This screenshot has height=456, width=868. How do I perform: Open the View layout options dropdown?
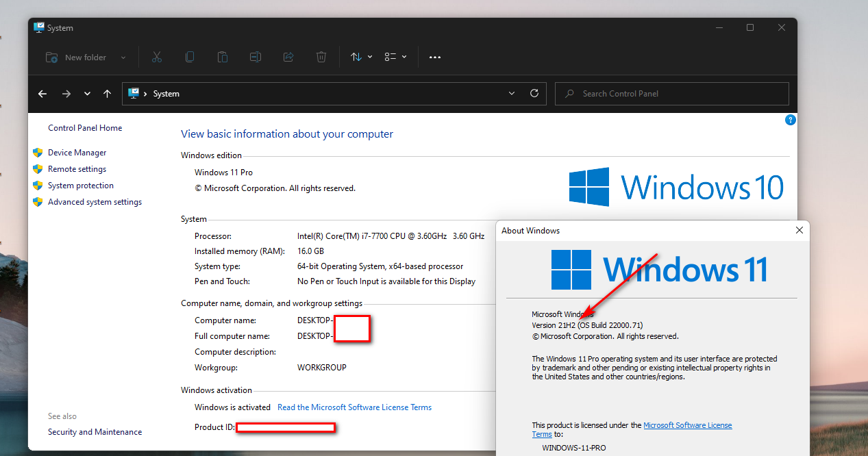tap(395, 58)
